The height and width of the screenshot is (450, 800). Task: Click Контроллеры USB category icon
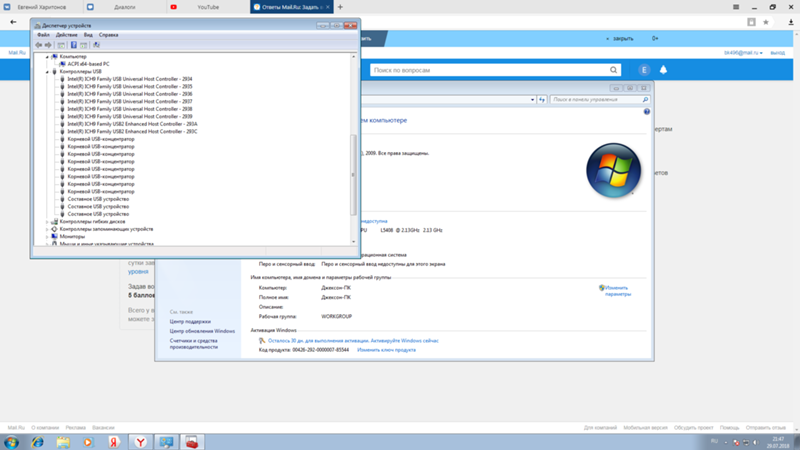[x=54, y=71]
